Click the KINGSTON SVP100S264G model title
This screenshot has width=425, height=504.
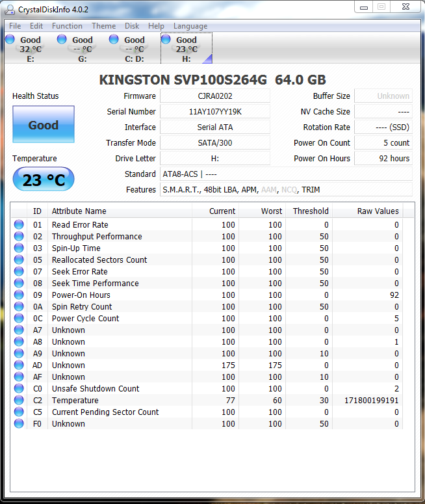point(212,80)
